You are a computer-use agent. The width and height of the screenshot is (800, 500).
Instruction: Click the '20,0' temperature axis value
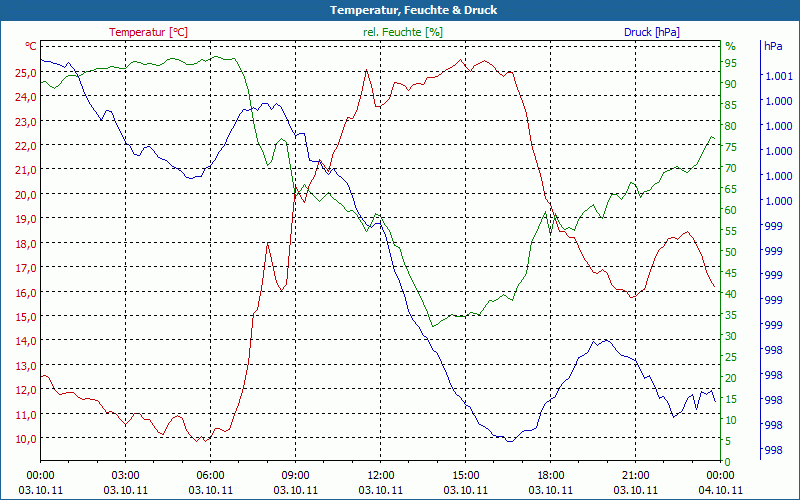(26, 194)
